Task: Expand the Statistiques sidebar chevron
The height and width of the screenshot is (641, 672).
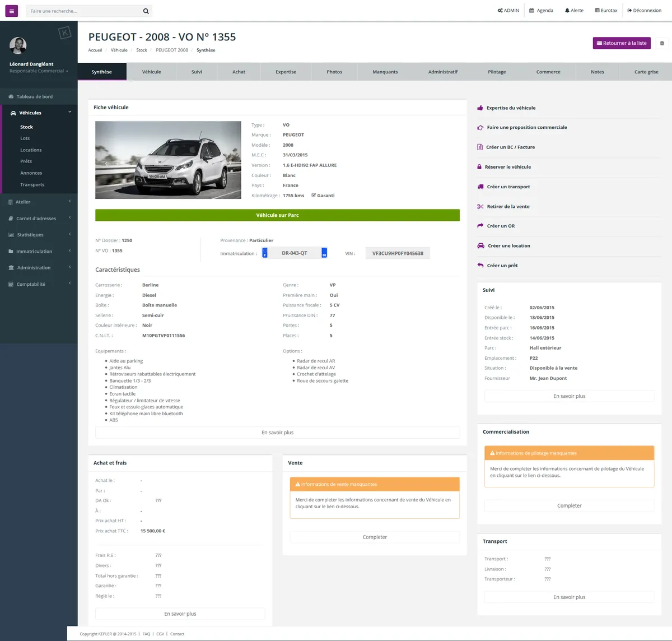Action: point(70,234)
